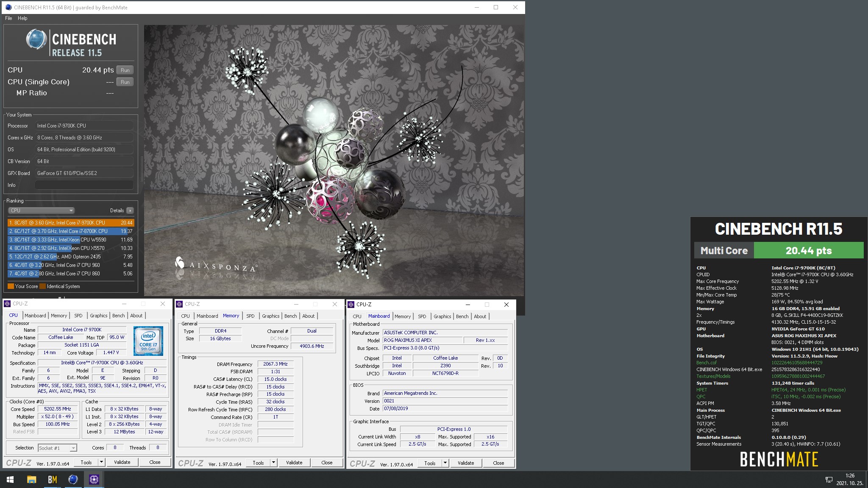Select CPU tab in CPU-Z Memory window
868x488 pixels.
[x=185, y=316]
